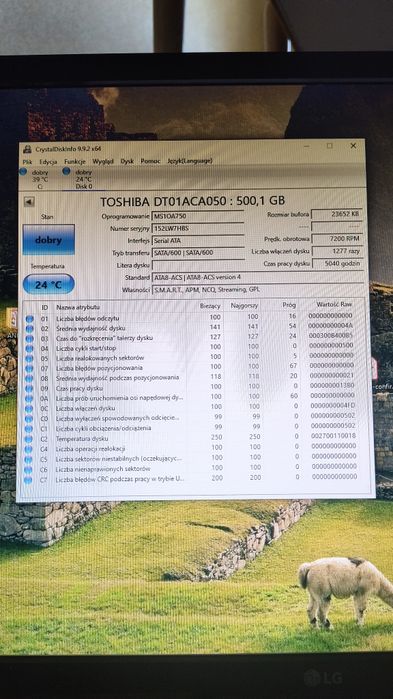Click the status orb for attribute 07
The image size is (393, 699).
tap(29, 369)
